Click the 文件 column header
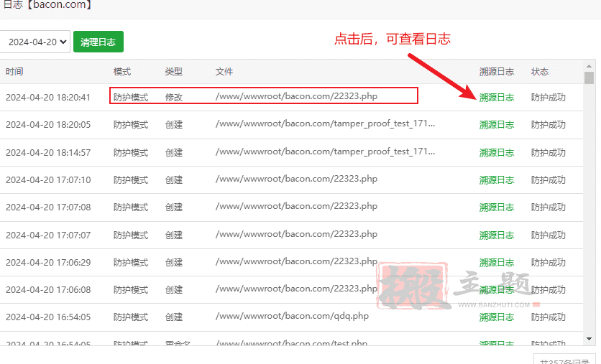 224,72
